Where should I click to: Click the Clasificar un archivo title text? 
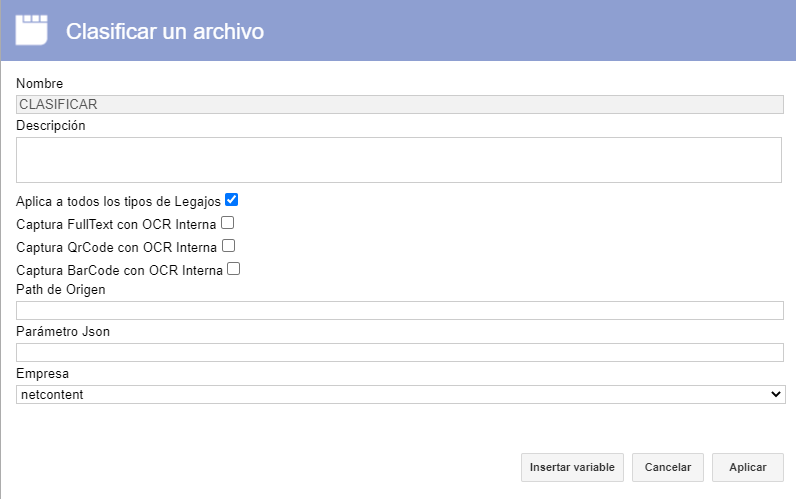coord(165,31)
